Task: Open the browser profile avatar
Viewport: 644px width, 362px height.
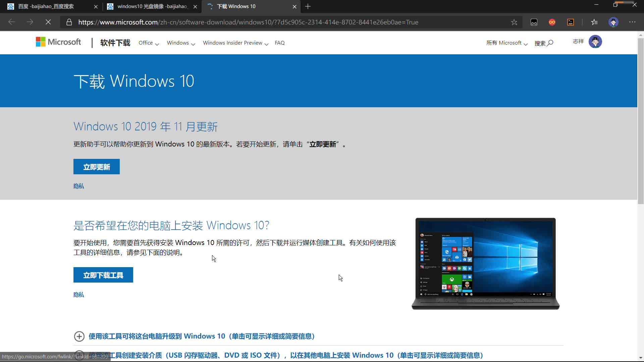Action: tap(613, 22)
